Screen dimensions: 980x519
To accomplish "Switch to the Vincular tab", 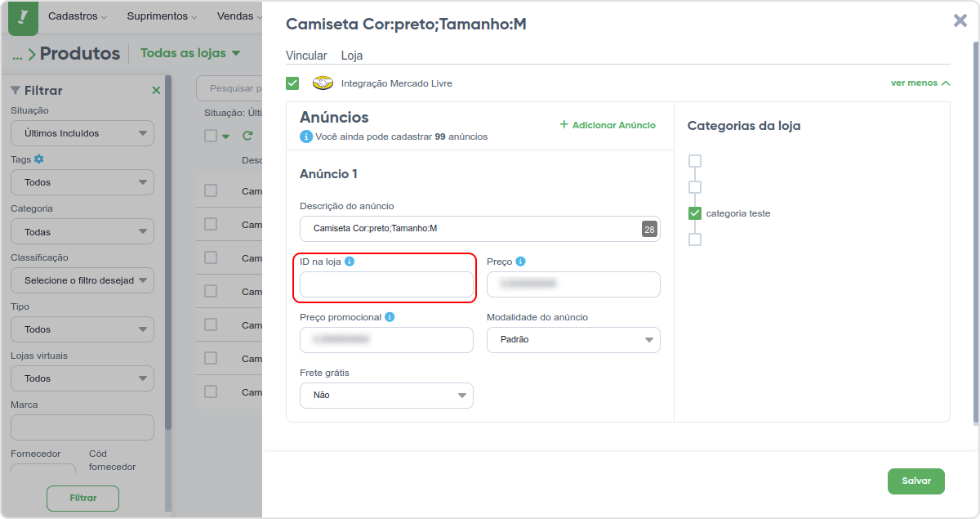I will [x=306, y=56].
